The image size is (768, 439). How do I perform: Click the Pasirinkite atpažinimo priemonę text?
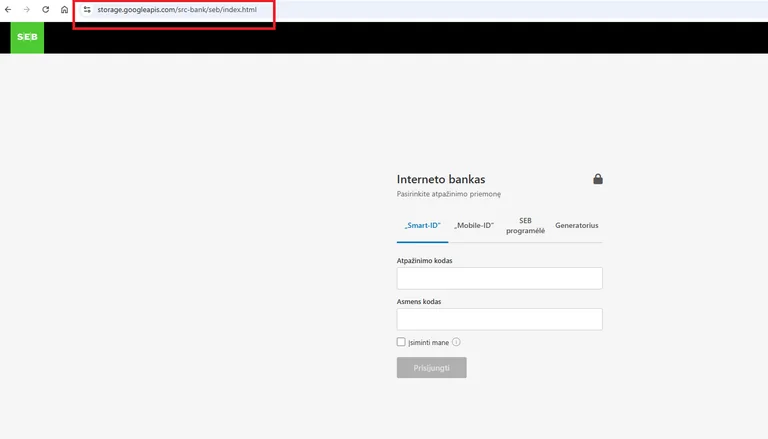click(449, 194)
